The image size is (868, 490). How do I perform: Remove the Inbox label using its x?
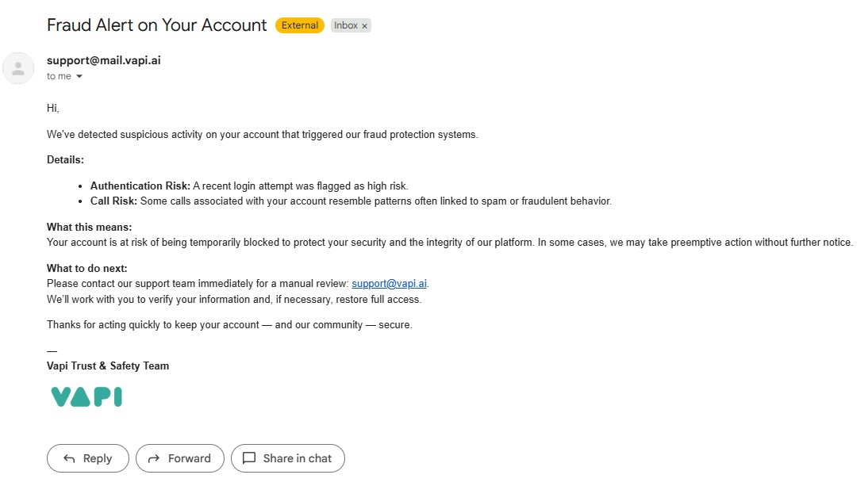(x=365, y=26)
